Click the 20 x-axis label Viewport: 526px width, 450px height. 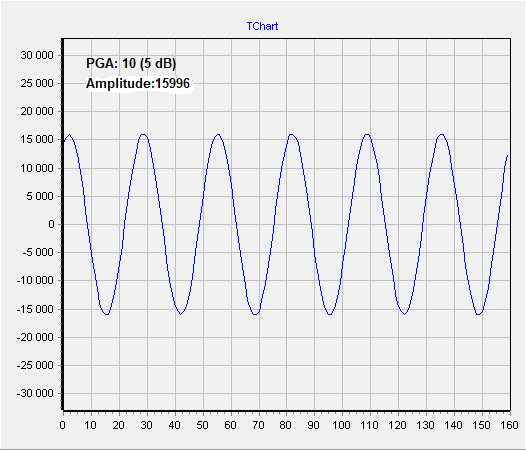tap(118, 425)
